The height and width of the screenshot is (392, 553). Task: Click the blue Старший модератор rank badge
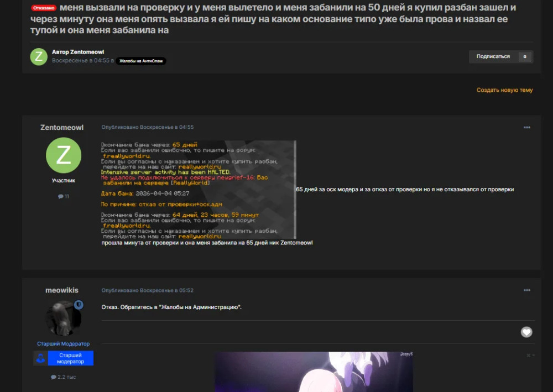pos(70,358)
